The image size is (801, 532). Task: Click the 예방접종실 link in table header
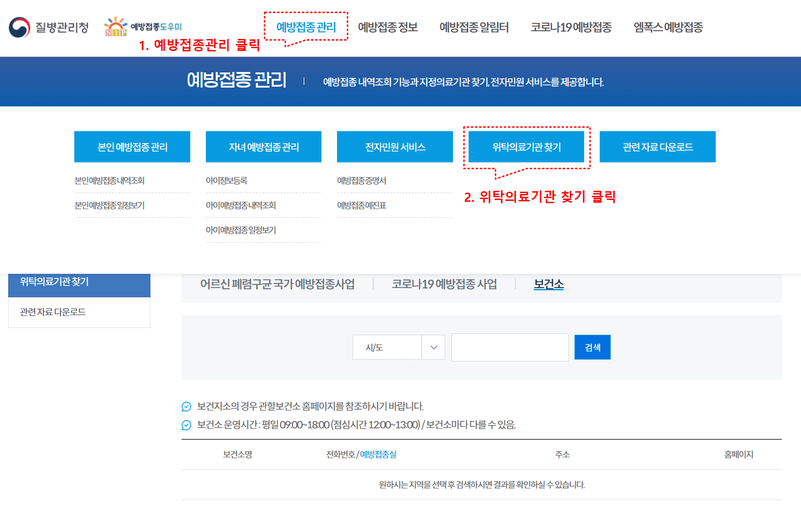click(378, 454)
